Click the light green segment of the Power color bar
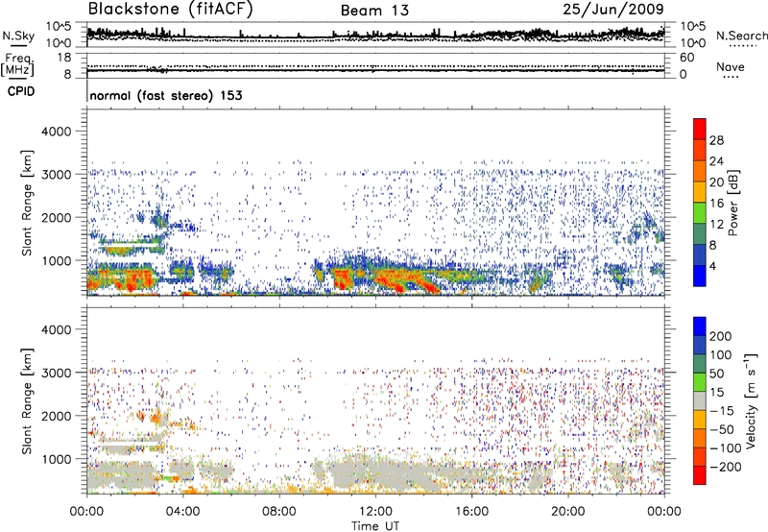The width and height of the screenshot is (768, 532). point(700,213)
